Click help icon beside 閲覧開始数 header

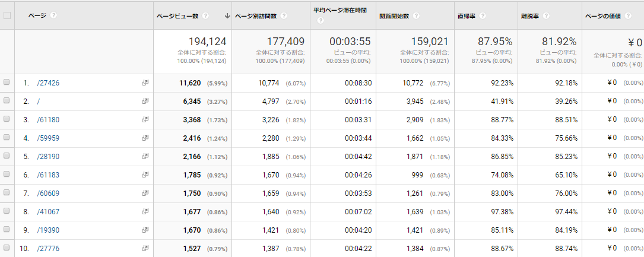[415, 15]
